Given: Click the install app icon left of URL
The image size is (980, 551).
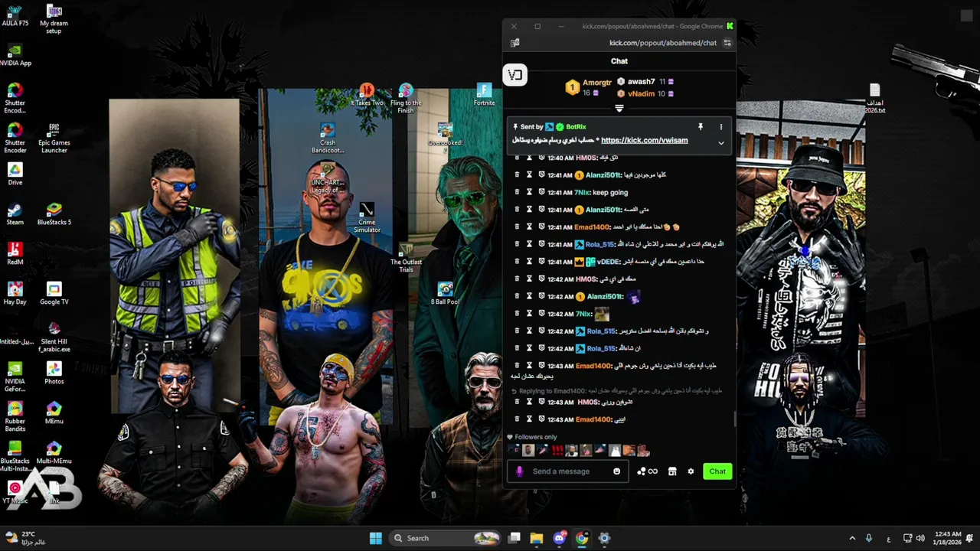Looking at the screenshot, I should [514, 43].
